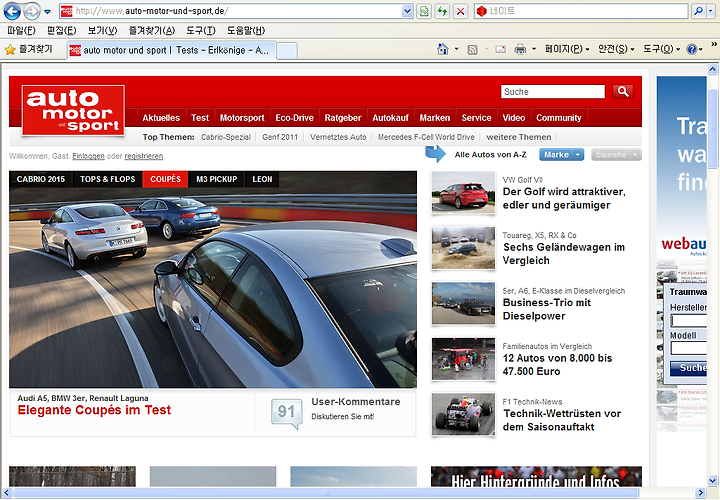Open the 페이지(P) toolbar dropdown
Screen dimensions: 720x500
(x=567, y=49)
